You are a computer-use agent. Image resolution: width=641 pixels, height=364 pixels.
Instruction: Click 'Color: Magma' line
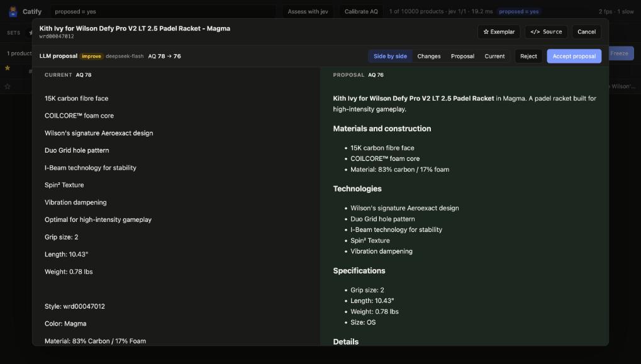(x=65, y=324)
